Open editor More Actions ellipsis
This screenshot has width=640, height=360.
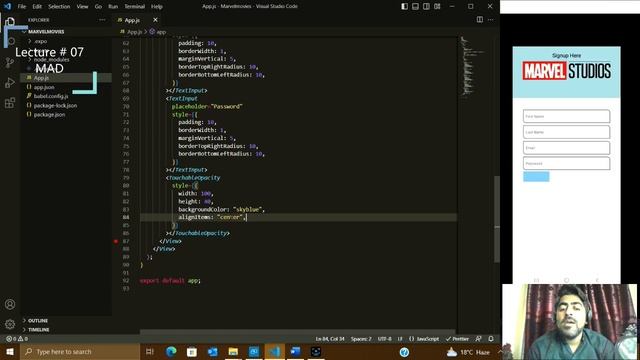pos(491,20)
